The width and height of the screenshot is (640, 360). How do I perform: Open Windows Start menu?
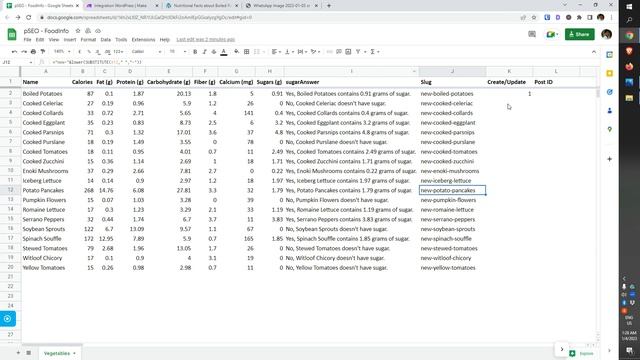629,7
